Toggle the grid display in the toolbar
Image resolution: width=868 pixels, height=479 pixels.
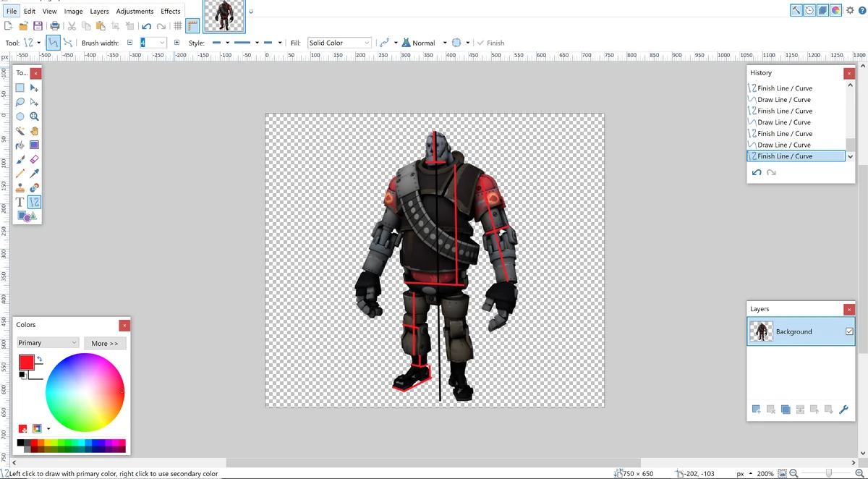[178, 25]
